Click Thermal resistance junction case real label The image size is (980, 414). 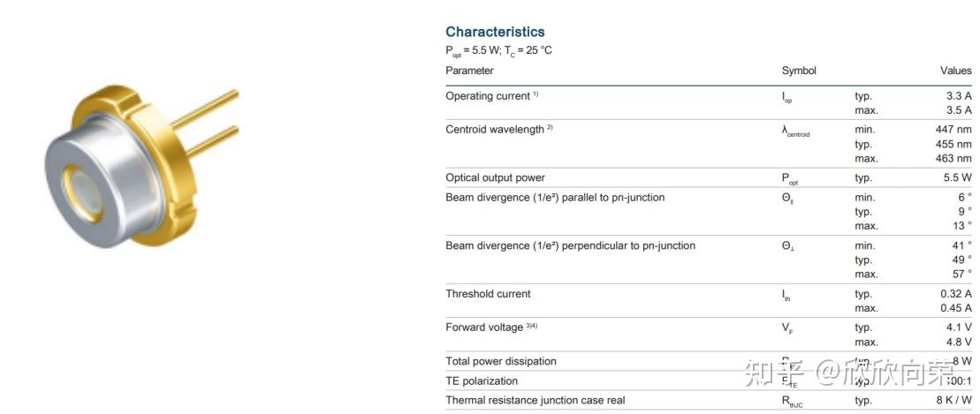tap(535, 400)
